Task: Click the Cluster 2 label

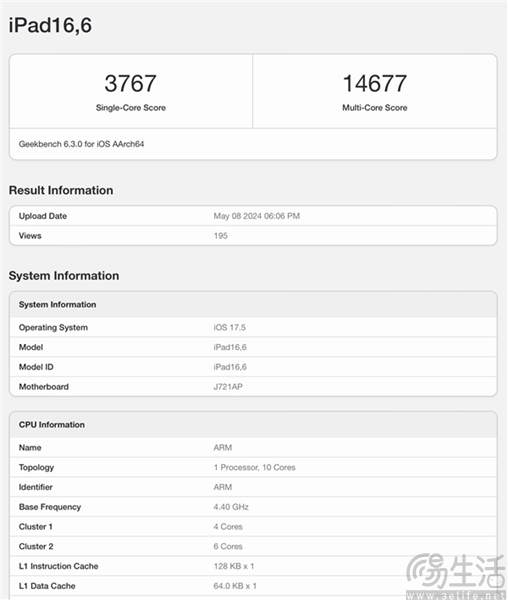Action: coord(36,546)
